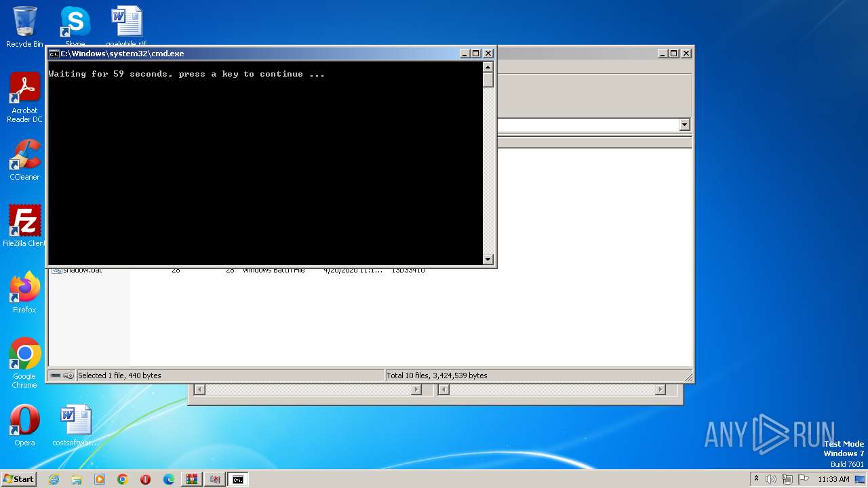The image size is (868, 488).
Task: Click the WinRAR address path field
Action: click(x=588, y=125)
